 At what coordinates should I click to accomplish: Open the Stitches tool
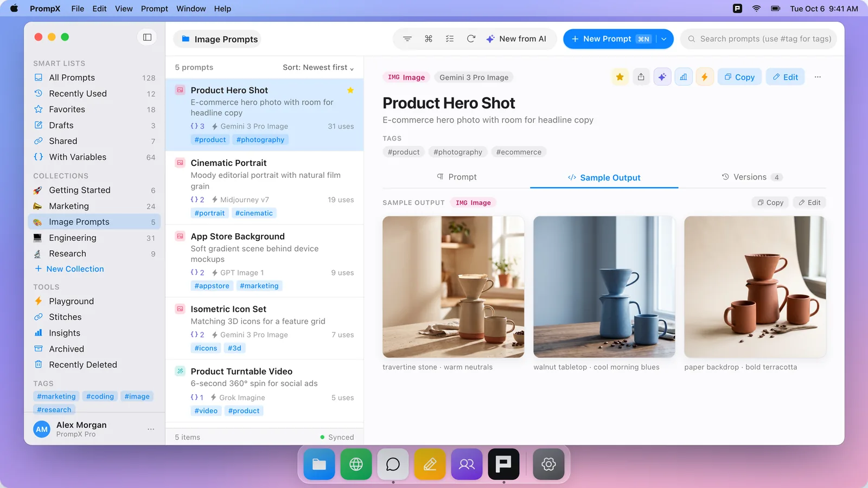[94, 317]
